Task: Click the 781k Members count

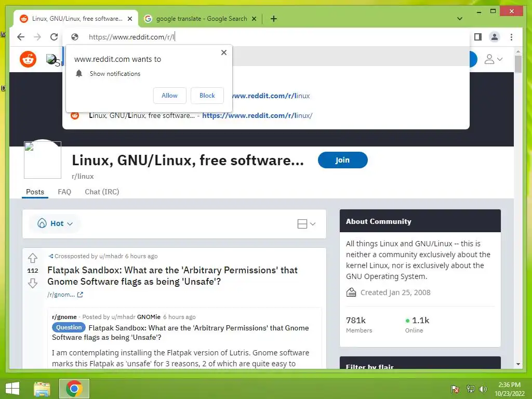Action: [359, 325]
